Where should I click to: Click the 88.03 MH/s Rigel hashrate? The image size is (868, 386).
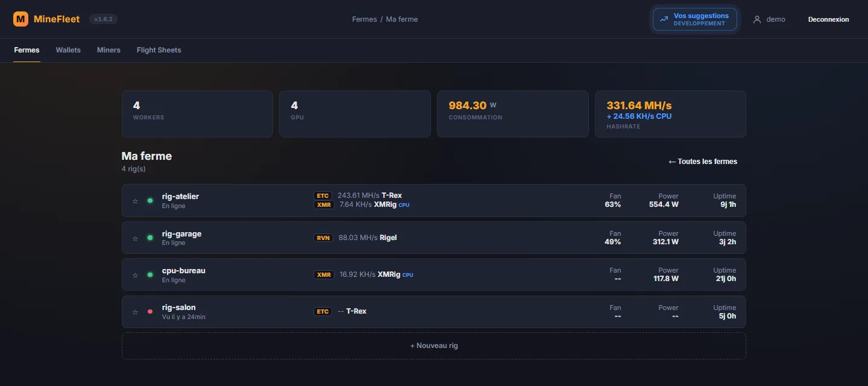pos(368,238)
